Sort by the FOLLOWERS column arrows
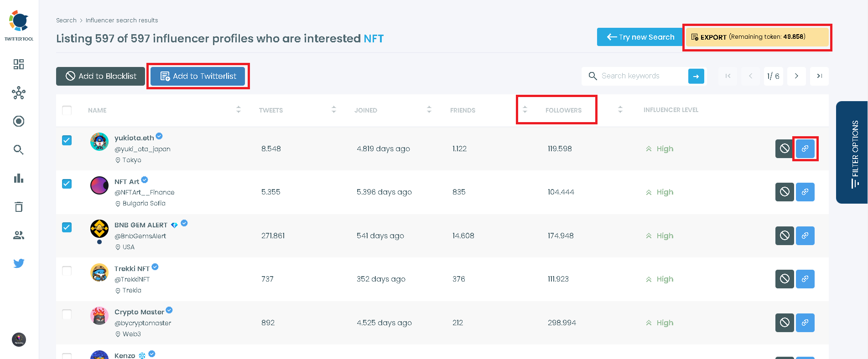The height and width of the screenshot is (359, 868). point(620,109)
